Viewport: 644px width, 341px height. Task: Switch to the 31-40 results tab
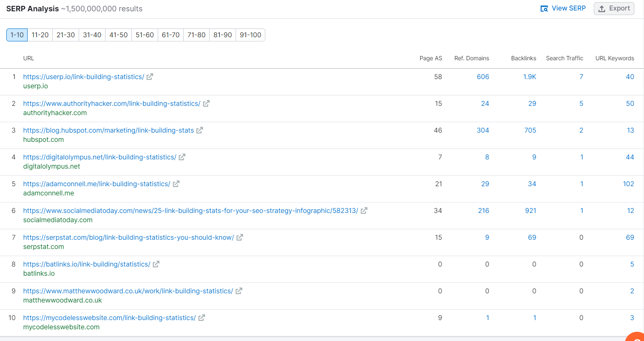point(92,35)
